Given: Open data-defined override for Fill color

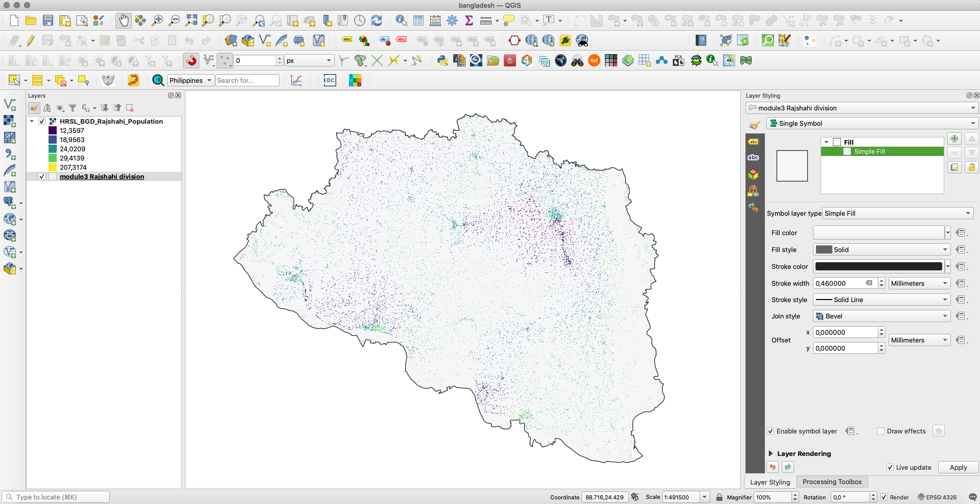Looking at the screenshot, I should click(961, 233).
